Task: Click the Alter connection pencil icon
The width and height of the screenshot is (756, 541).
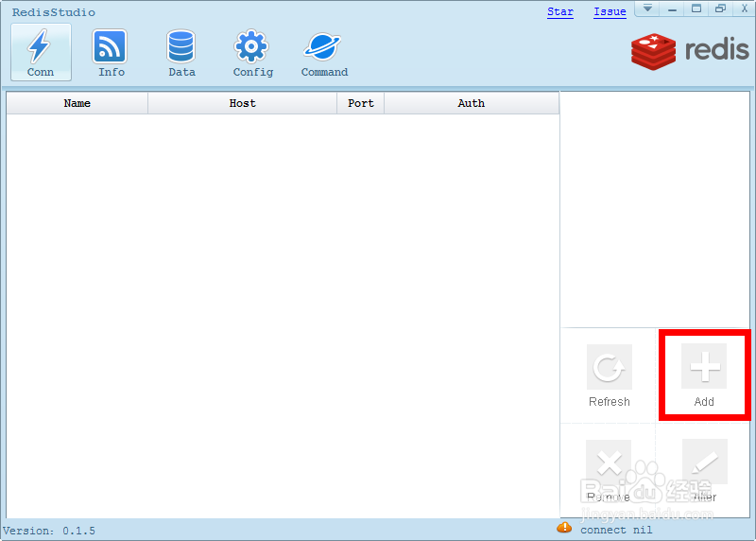Action: click(x=704, y=462)
